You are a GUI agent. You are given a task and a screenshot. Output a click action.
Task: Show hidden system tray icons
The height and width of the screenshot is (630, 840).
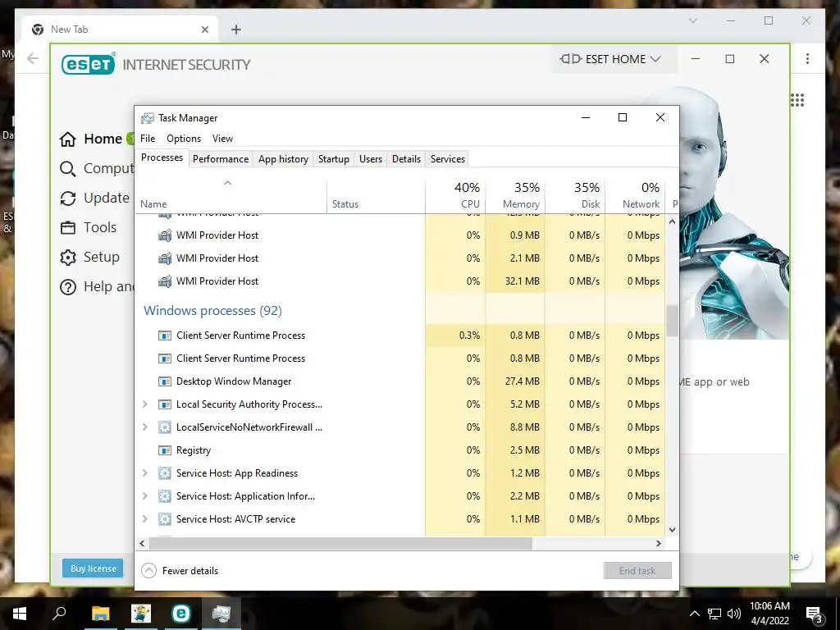[694, 614]
